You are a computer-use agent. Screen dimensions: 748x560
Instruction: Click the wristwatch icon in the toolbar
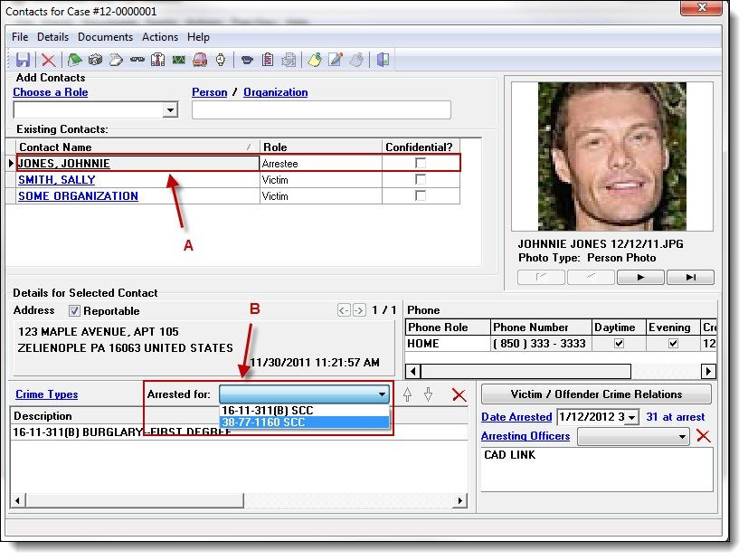[x=220, y=60]
